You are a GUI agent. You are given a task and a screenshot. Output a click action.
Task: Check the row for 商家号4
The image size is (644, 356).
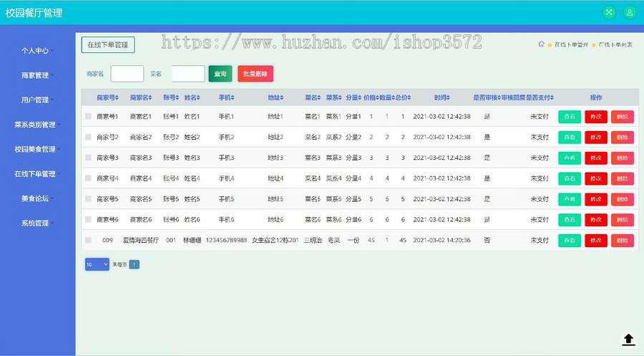(88, 178)
